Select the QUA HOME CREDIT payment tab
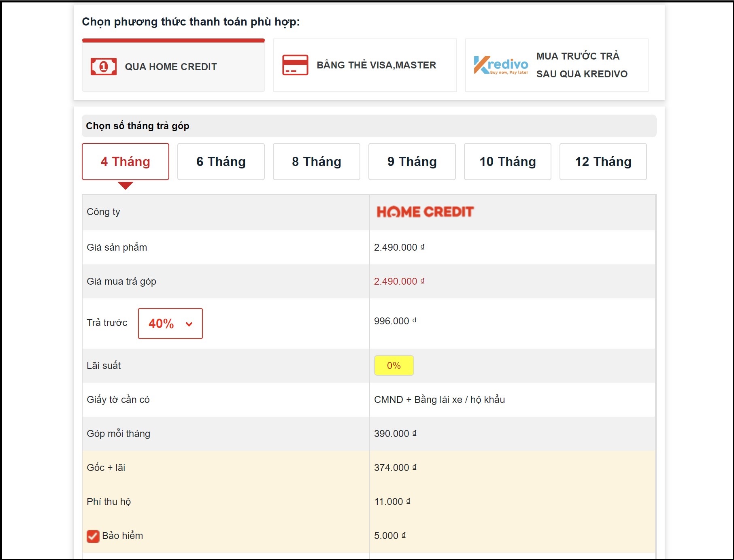The width and height of the screenshot is (734, 560). [x=173, y=66]
